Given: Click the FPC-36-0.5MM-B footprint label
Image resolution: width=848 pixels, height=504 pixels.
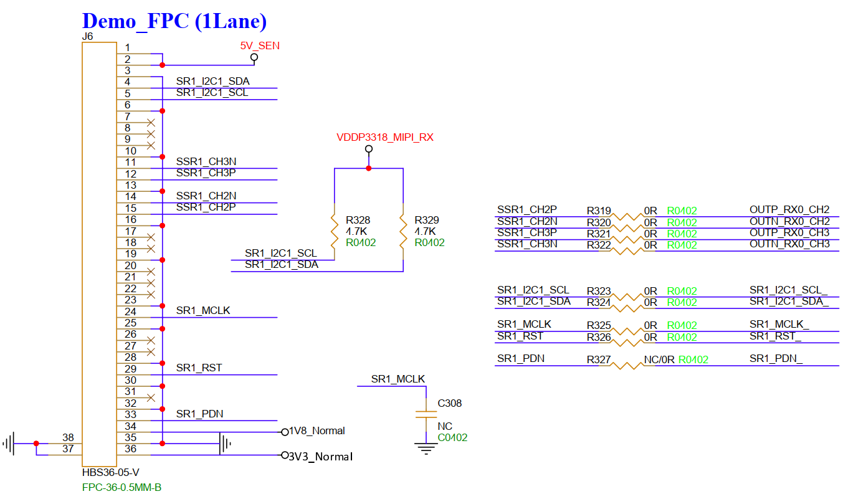Looking at the screenshot, I should pos(121,487).
